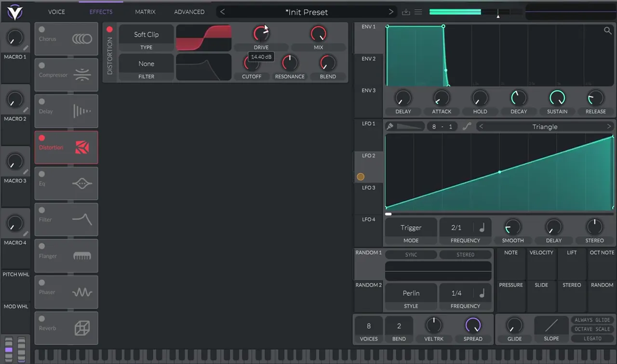The width and height of the screenshot is (617, 364).
Task: Click the Chorus effect icon
Action: (82, 39)
